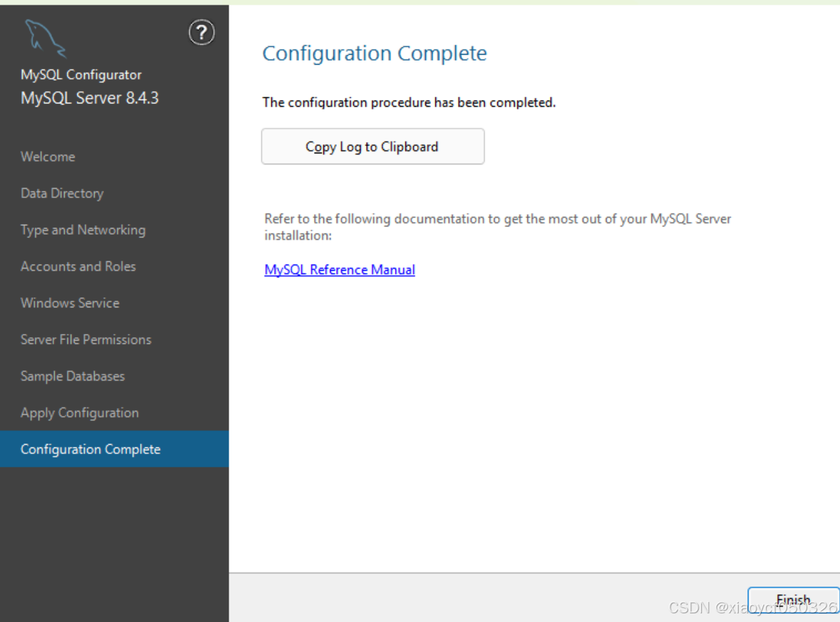Viewport: 840px width, 622px height.
Task: Click the 'configuration procedure has been completed' text
Action: (409, 103)
